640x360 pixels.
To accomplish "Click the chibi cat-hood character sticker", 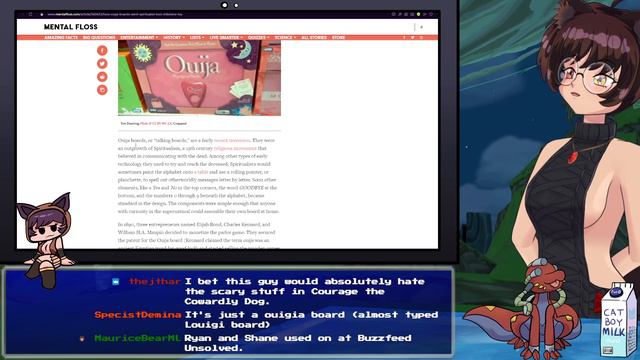I will [x=46, y=240].
